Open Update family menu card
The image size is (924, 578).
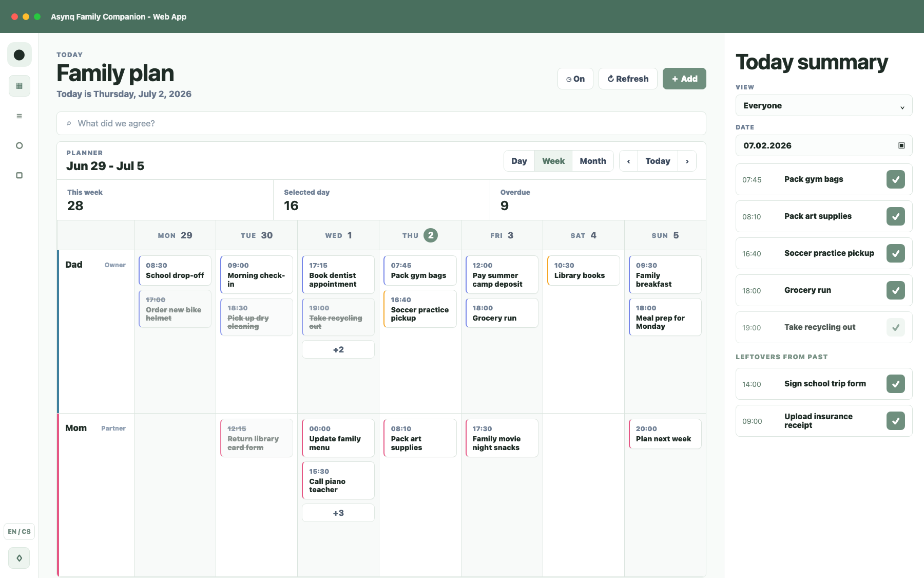click(338, 438)
